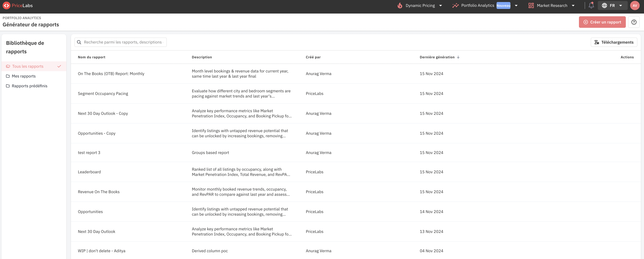Click Créer un rapport button
This screenshot has height=259, width=644.
pos(602,22)
